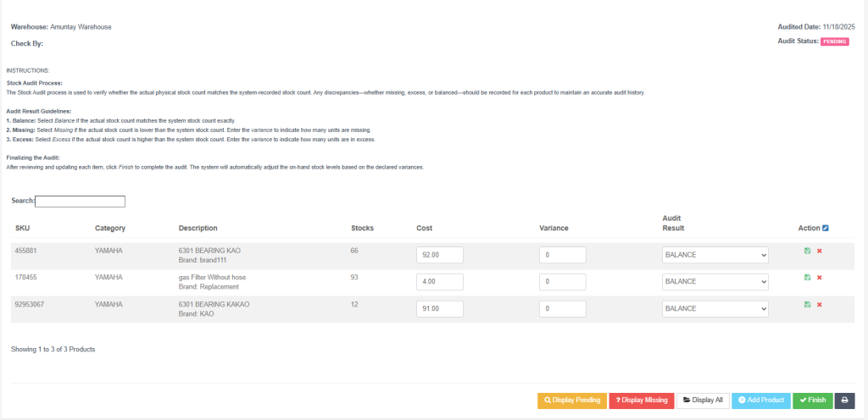Open Audit Result dropdown for SKU 455881
The image size is (868, 420).
pyautogui.click(x=715, y=255)
